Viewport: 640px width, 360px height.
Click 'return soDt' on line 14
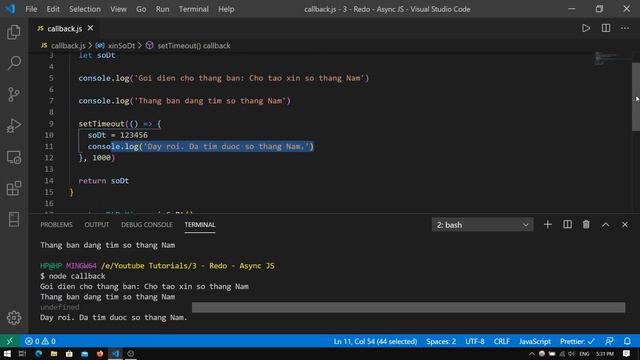[104, 180]
